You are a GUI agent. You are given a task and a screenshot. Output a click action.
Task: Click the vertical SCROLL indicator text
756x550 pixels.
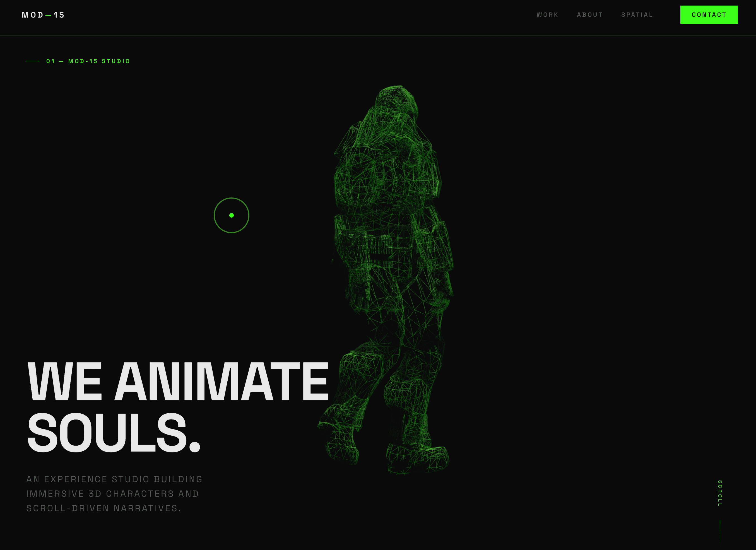pyautogui.click(x=720, y=493)
